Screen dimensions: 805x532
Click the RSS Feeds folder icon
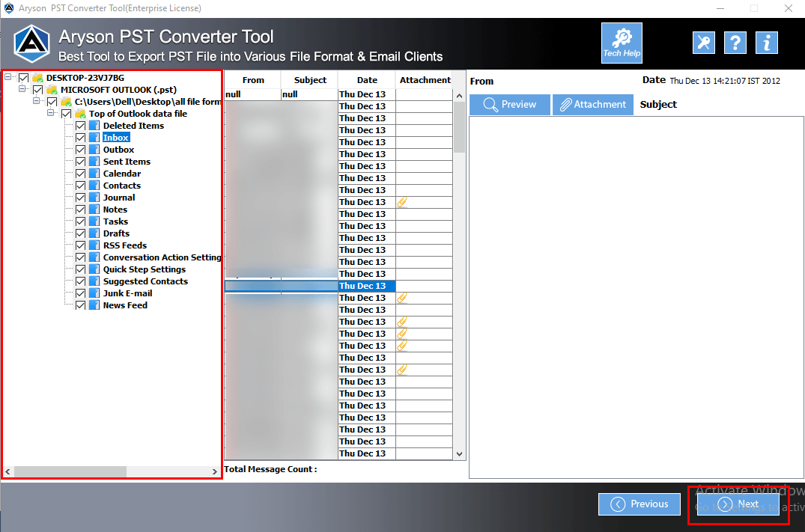[94, 245]
